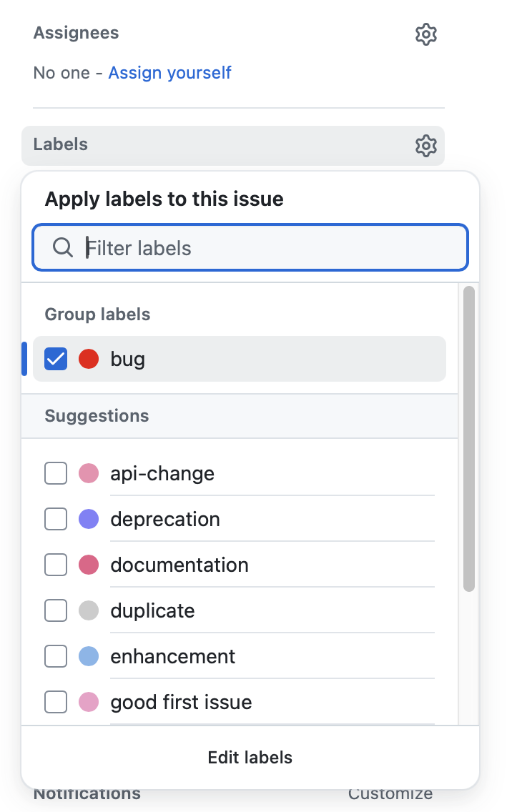The image size is (522, 812).
Task: Click the Labels gear icon
Action: 425,146
